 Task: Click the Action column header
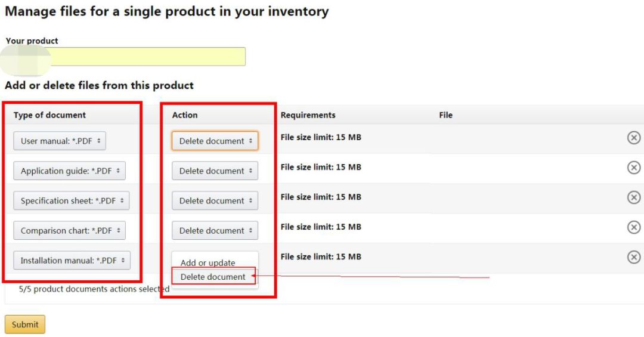pyautogui.click(x=185, y=115)
